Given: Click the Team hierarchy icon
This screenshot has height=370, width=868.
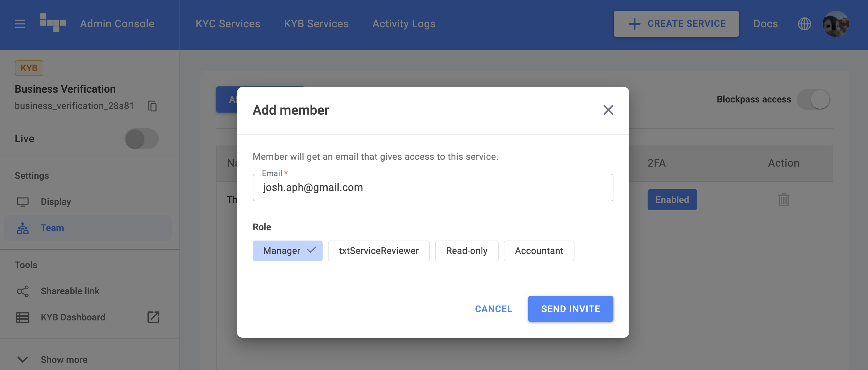Looking at the screenshot, I should [23, 228].
